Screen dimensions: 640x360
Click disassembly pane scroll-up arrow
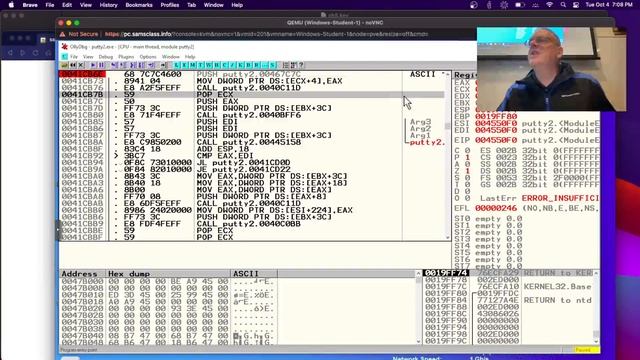[448, 75]
